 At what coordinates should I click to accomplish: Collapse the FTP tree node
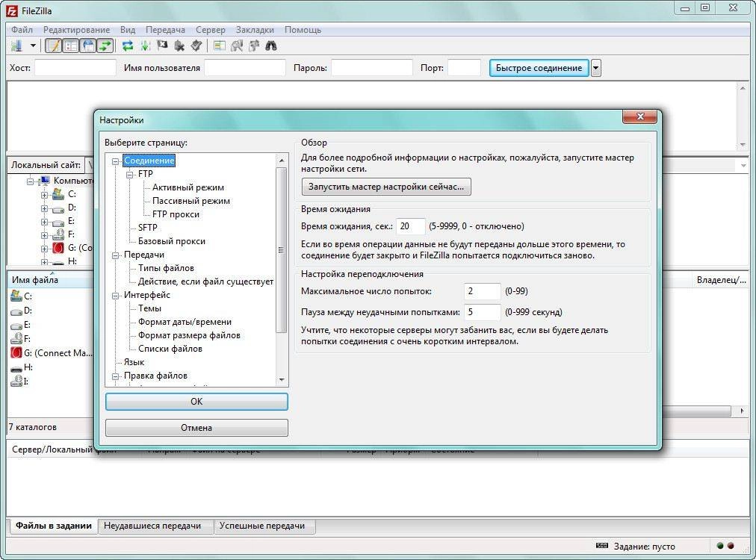click(130, 175)
